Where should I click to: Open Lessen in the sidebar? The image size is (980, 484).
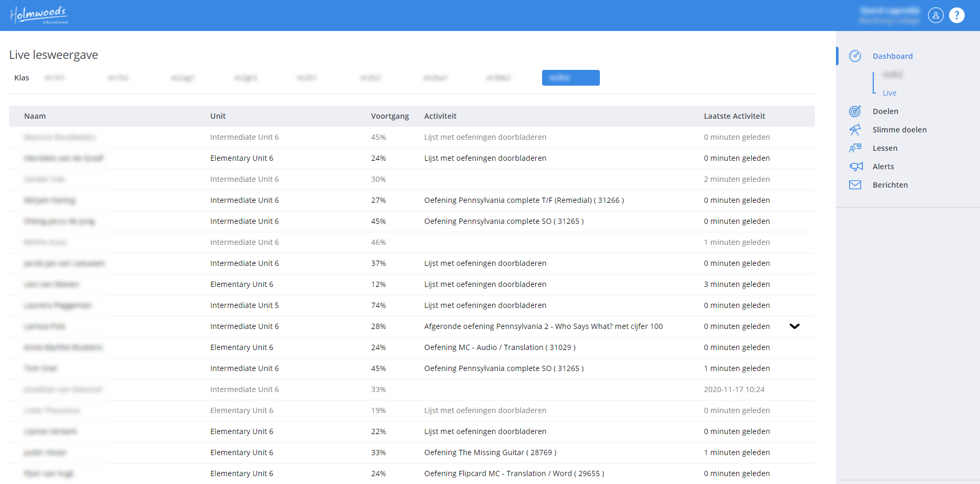[x=885, y=148]
